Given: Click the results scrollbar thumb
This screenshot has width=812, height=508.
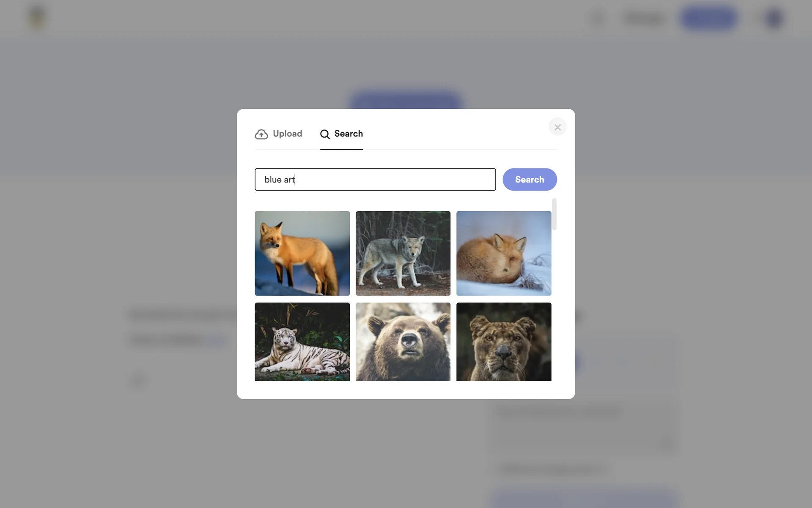Looking at the screenshot, I should click(554, 214).
